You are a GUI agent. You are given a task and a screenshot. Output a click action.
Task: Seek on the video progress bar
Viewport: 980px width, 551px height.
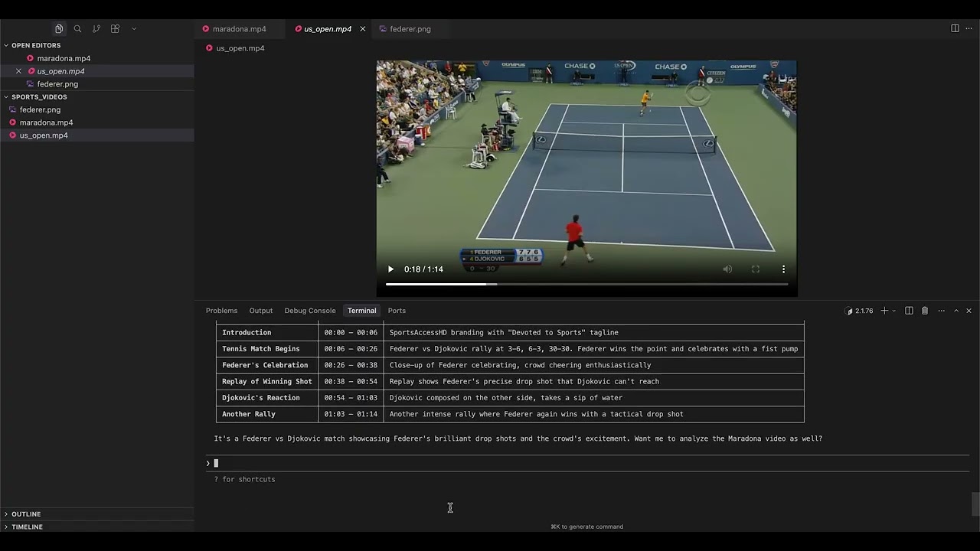point(586,284)
